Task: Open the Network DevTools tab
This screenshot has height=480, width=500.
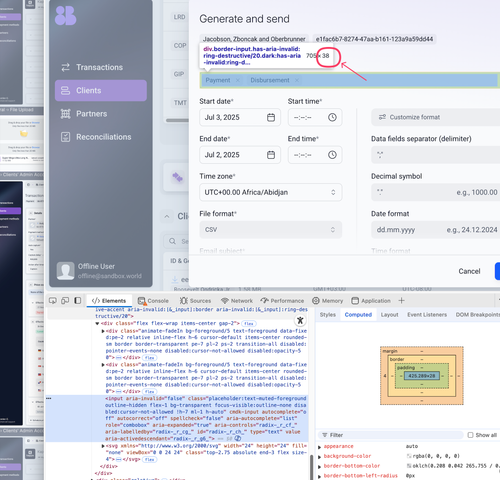Action: pyautogui.click(x=237, y=301)
